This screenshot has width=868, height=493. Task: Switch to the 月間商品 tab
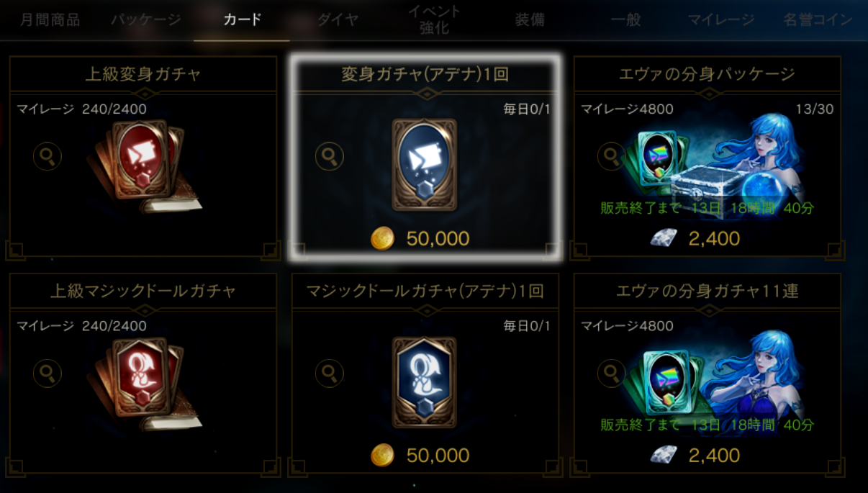click(x=49, y=19)
